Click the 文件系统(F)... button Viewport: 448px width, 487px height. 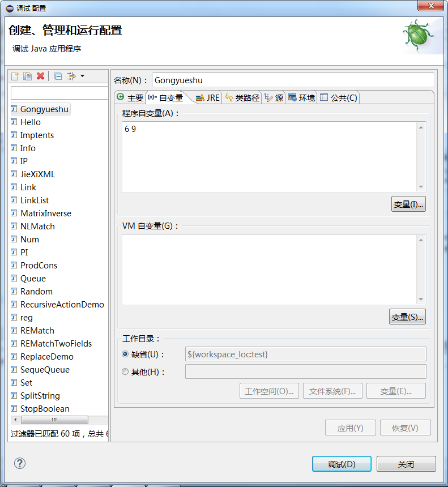click(x=332, y=391)
